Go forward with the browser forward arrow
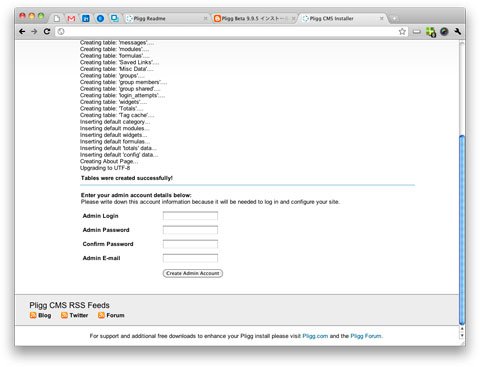This screenshot has width=480, height=367. pyautogui.click(x=34, y=31)
